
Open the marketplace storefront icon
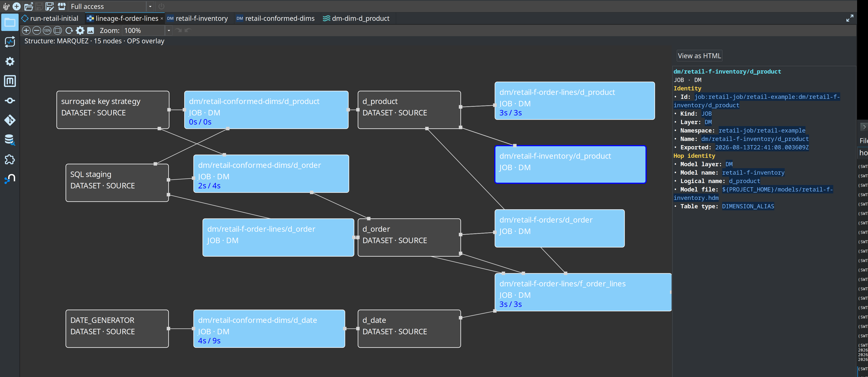point(62,6)
